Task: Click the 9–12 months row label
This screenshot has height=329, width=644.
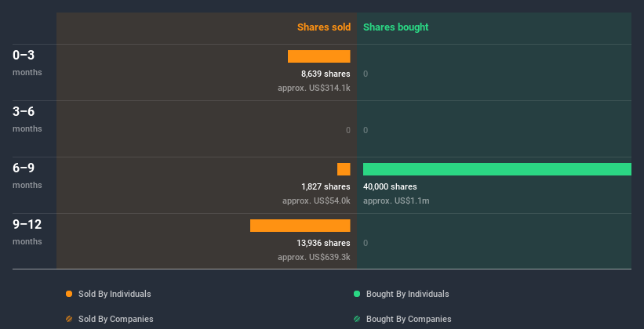Action: 27,232
